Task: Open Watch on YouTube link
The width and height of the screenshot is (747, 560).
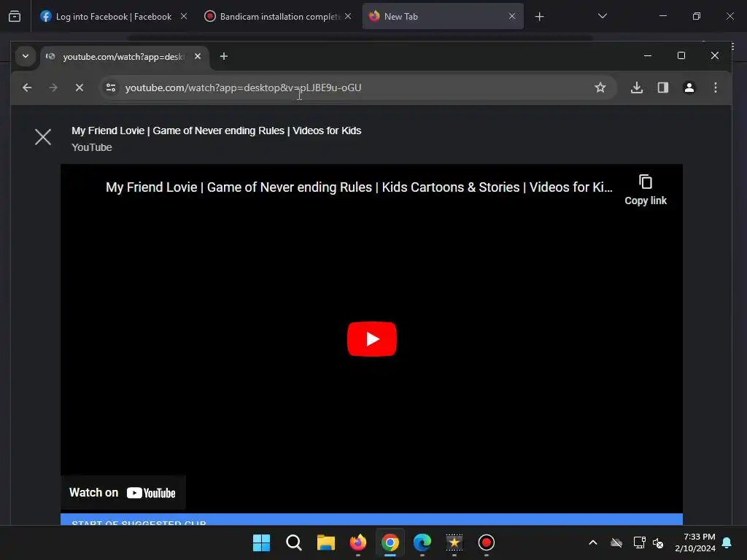Action: tap(123, 492)
